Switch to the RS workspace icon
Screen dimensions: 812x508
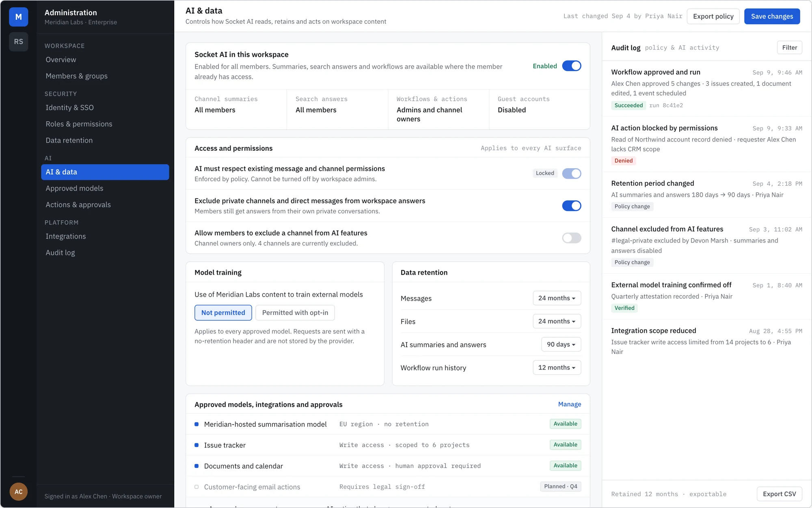(18, 41)
